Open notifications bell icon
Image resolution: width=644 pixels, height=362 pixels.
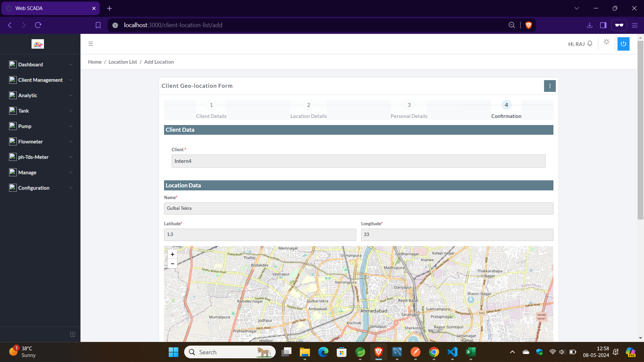[590, 44]
